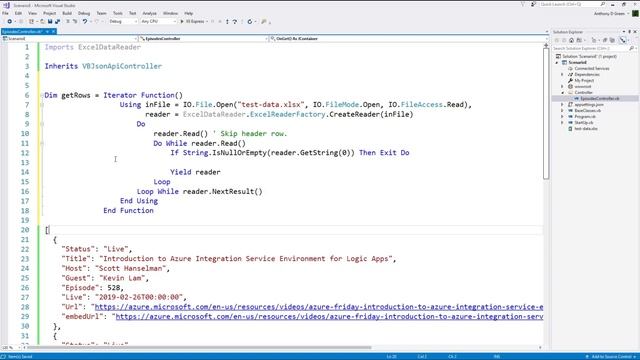The width and height of the screenshot is (640, 360).
Task: Click the Show All Files icon in Solution Explorer
Action: click(x=612, y=40)
